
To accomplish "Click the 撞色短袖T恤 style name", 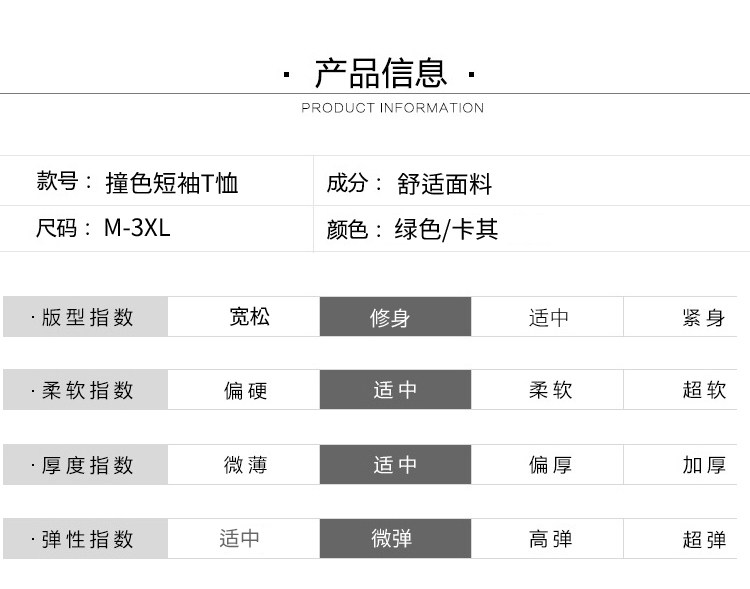I will point(172,183).
